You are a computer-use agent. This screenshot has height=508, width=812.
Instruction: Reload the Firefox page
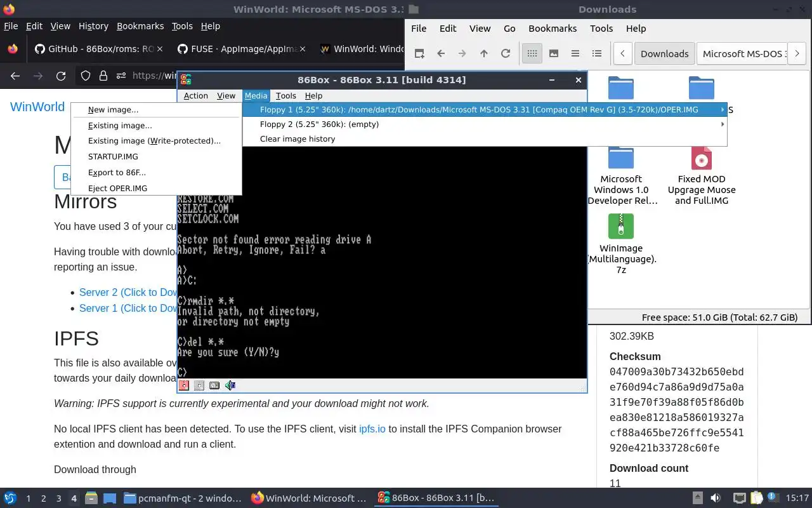[x=61, y=76]
